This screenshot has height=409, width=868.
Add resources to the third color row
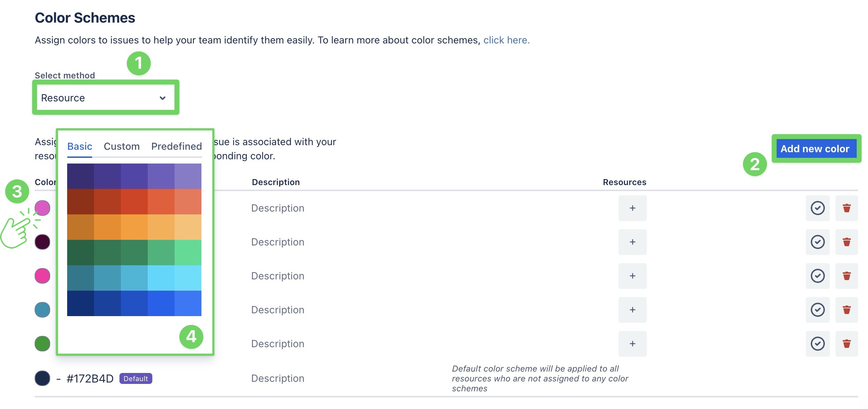tap(632, 276)
